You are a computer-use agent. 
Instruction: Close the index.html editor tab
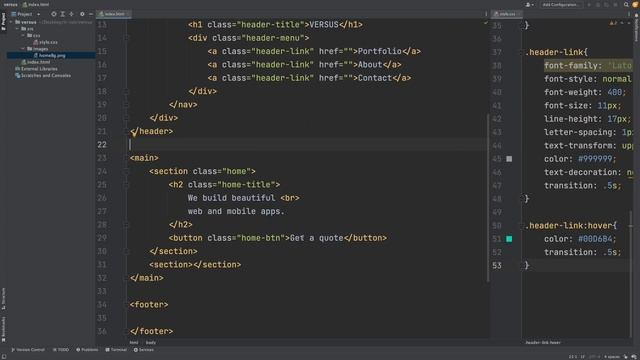pyautogui.click(x=128, y=14)
